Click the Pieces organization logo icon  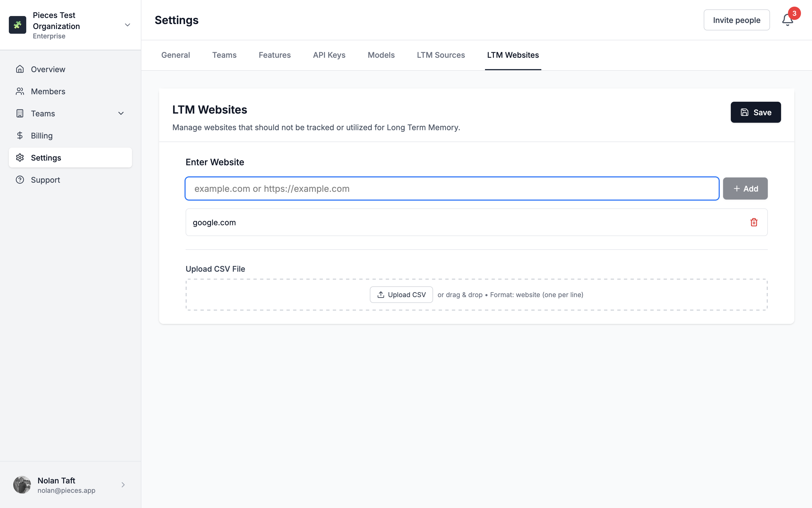pos(17,25)
